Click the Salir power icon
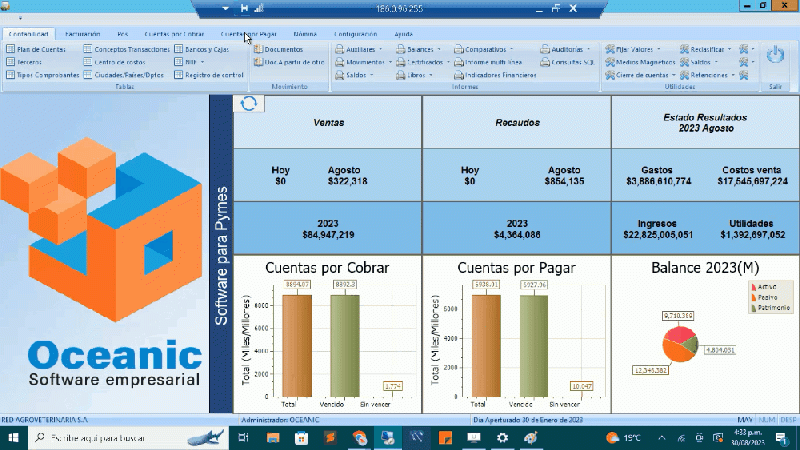Viewport: 800px width, 450px height. pos(773,57)
